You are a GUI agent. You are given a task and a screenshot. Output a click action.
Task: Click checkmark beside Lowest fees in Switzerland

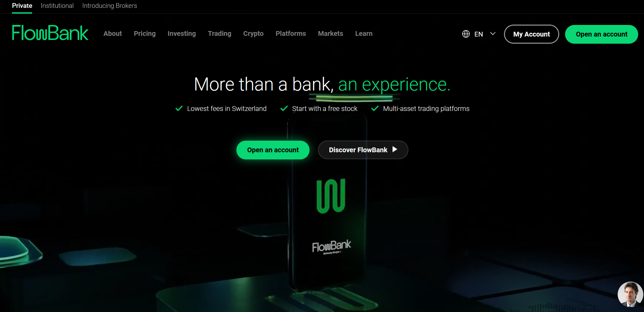point(179,109)
